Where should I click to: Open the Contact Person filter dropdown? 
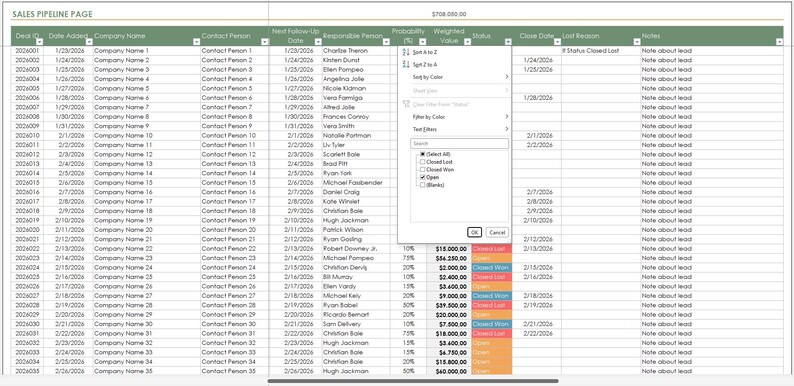[x=264, y=42]
